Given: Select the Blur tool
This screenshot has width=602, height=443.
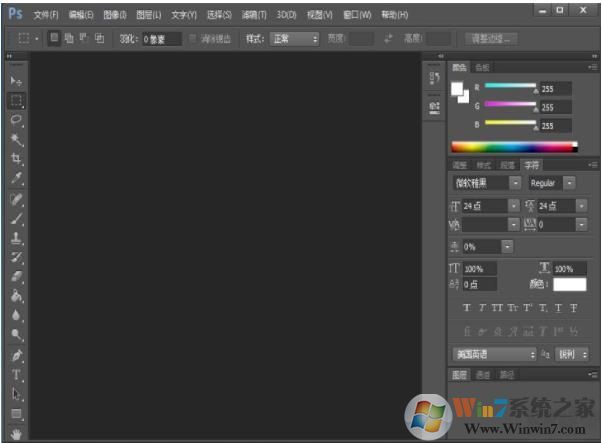Looking at the screenshot, I should [x=16, y=315].
